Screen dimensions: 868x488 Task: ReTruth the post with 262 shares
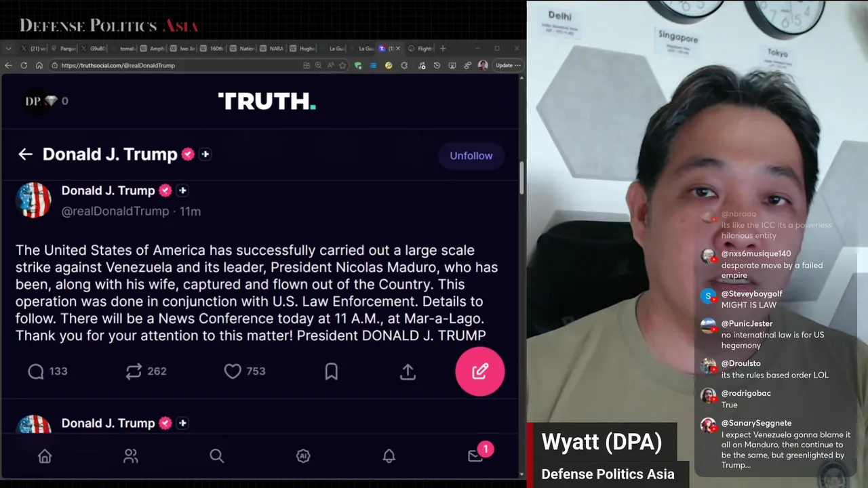coord(146,371)
